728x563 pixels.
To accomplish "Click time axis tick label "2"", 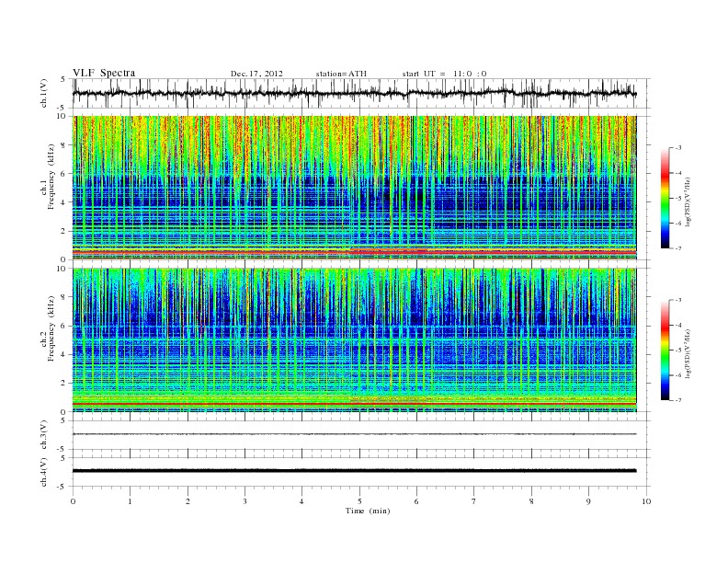I will (188, 501).
